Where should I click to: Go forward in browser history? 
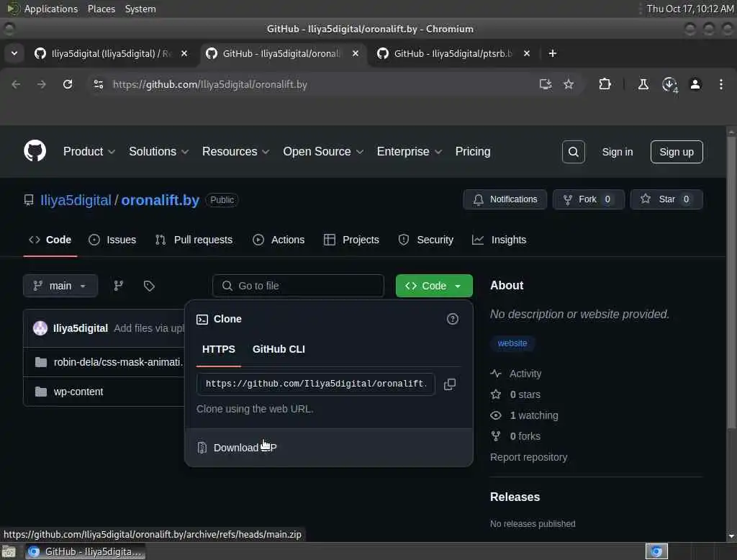pos(42,84)
